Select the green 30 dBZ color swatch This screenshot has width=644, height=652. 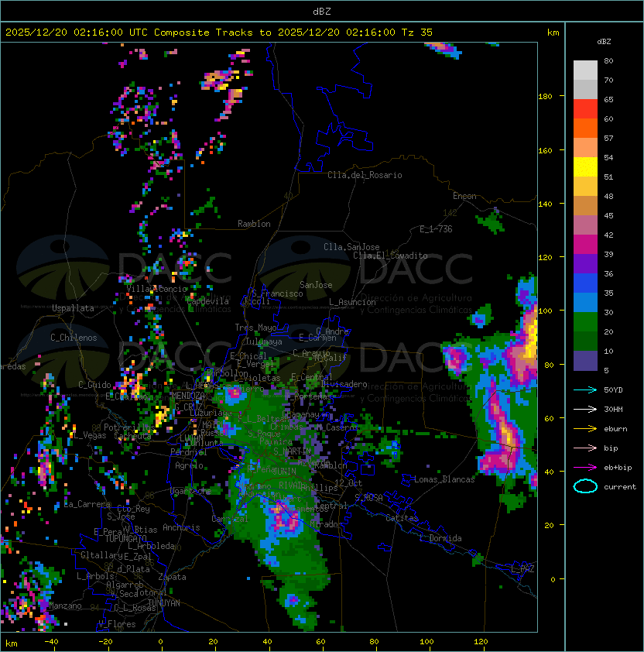pos(585,321)
